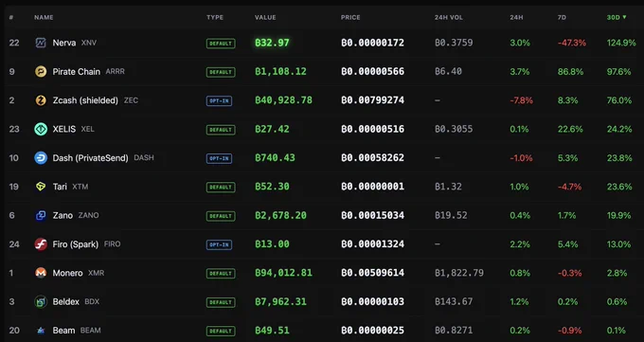Open the Pirate Chain name link
Image resolution: width=644 pixels, height=342 pixels.
(x=77, y=71)
